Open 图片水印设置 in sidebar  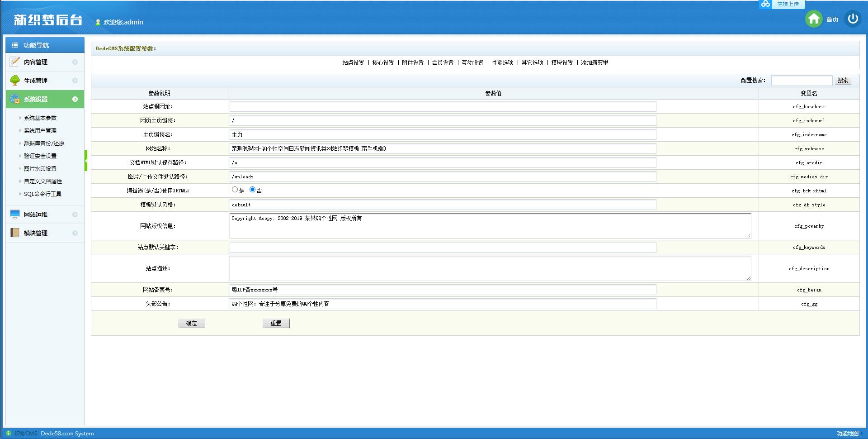(x=40, y=168)
